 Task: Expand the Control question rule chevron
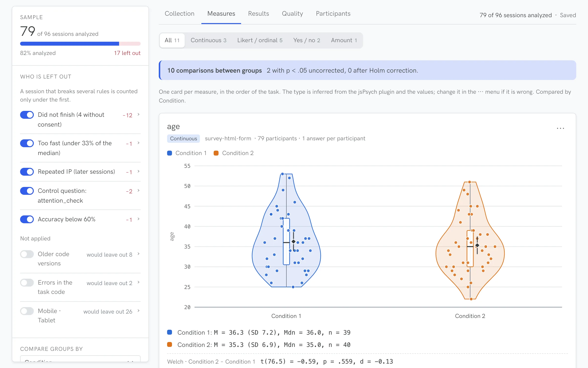click(x=138, y=191)
